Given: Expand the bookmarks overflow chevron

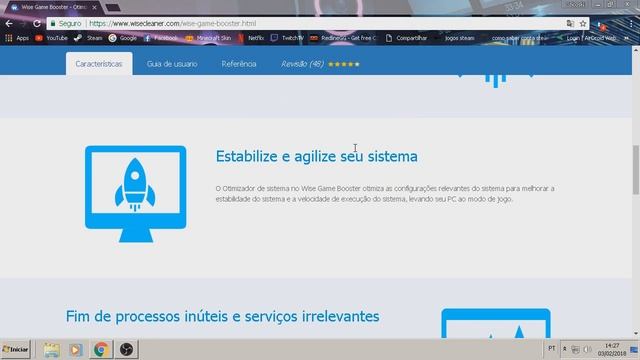Looking at the screenshot, I should tap(627, 38).
